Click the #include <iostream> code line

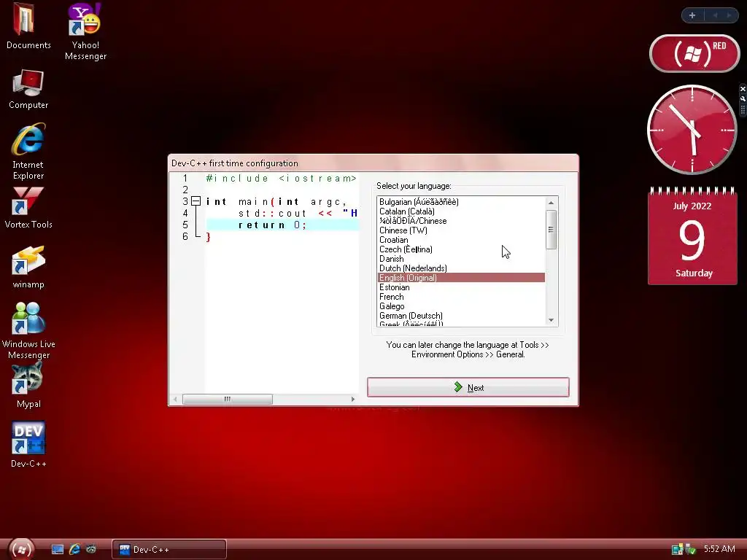tap(281, 179)
